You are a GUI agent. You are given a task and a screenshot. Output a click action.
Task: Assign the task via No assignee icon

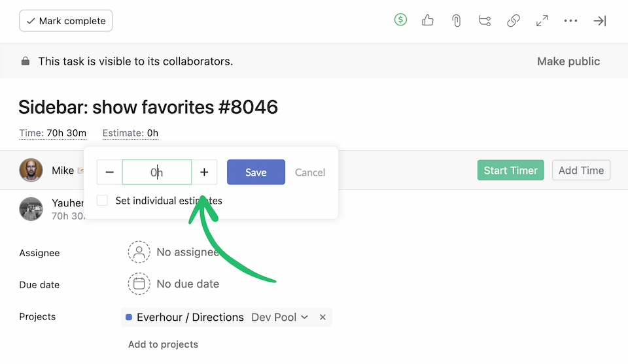pyautogui.click(x=139, y=252)
